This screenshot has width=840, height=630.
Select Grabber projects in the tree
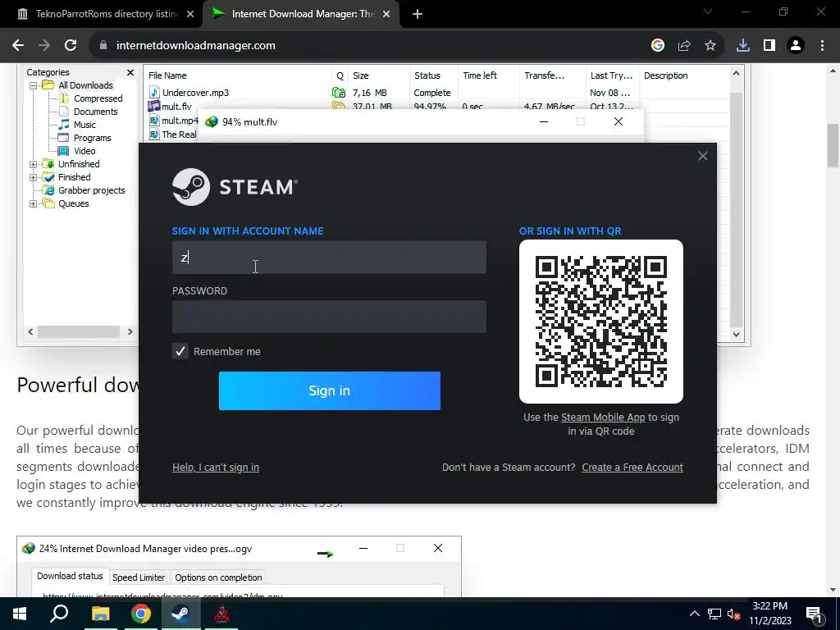tap(91, 190)
